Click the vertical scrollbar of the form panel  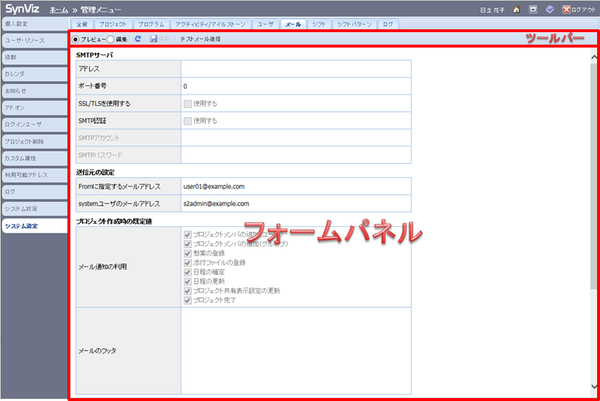click(595, 220)
